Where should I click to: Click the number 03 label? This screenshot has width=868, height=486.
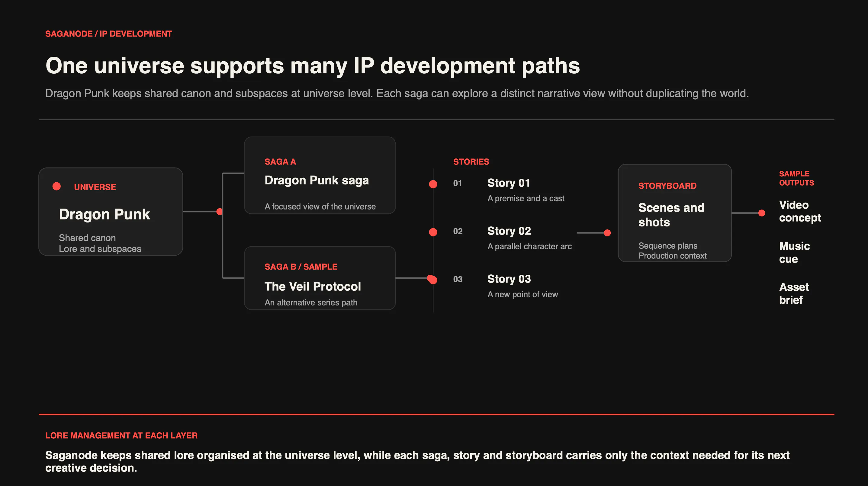[458, 279]
